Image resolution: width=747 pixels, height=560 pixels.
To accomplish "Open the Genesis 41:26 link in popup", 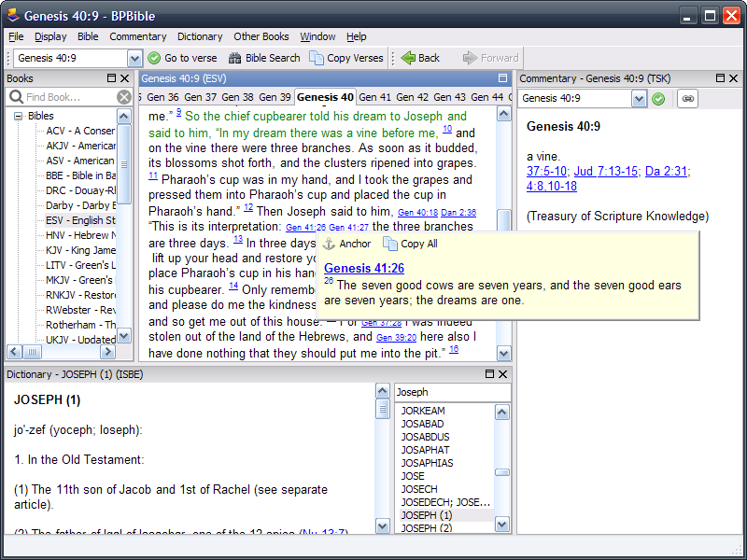I will click(x=364, y=268).
